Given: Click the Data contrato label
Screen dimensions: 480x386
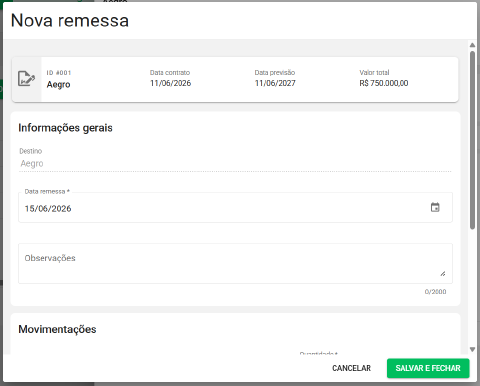Looking at the screenshot, I should tap(170, 72).
